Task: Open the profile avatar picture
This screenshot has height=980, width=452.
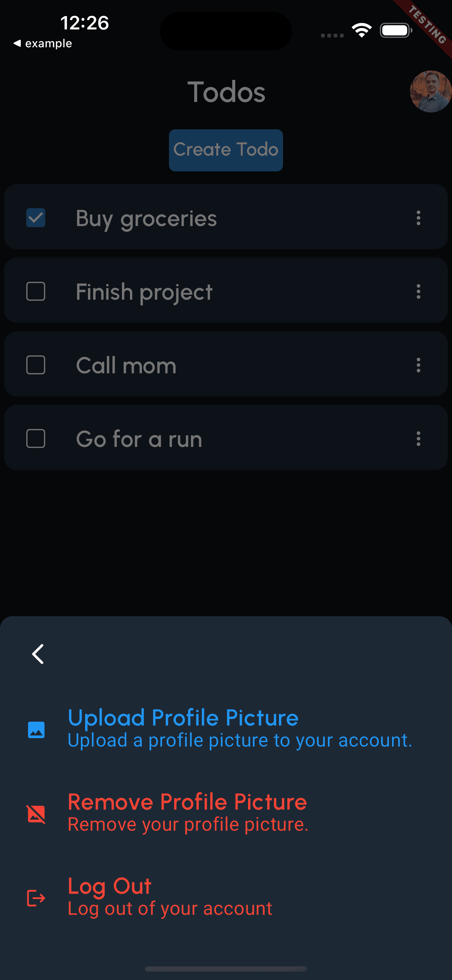Action: tap(431, 92)
